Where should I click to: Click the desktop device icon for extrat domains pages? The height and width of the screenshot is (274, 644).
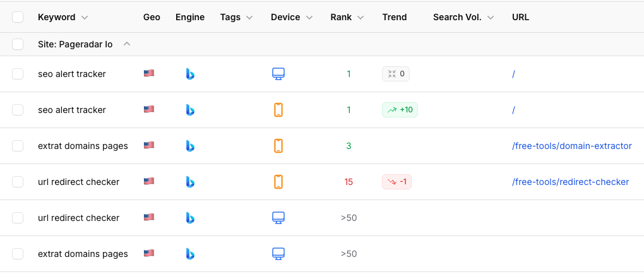278,254
